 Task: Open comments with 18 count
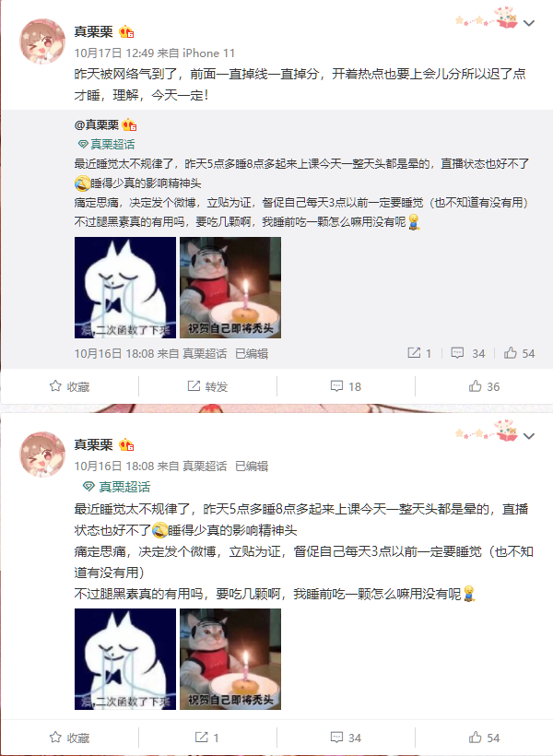(346, 386)
